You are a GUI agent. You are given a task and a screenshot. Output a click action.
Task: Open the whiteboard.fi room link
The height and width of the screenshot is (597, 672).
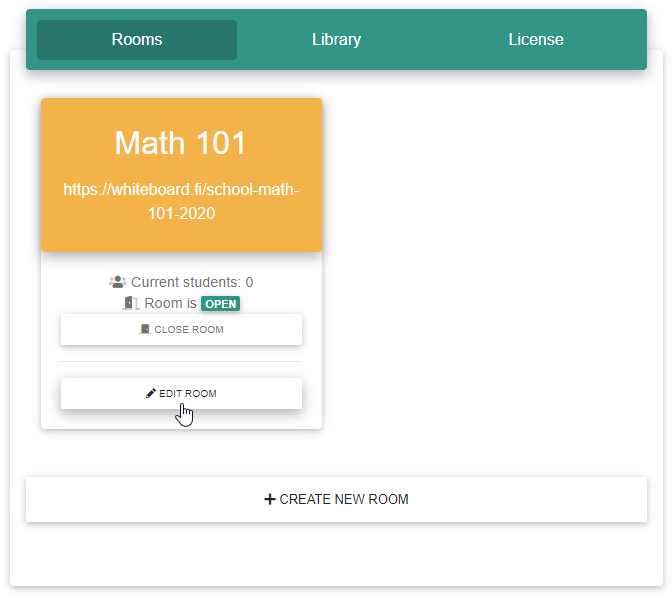click(x=181, y=201)
